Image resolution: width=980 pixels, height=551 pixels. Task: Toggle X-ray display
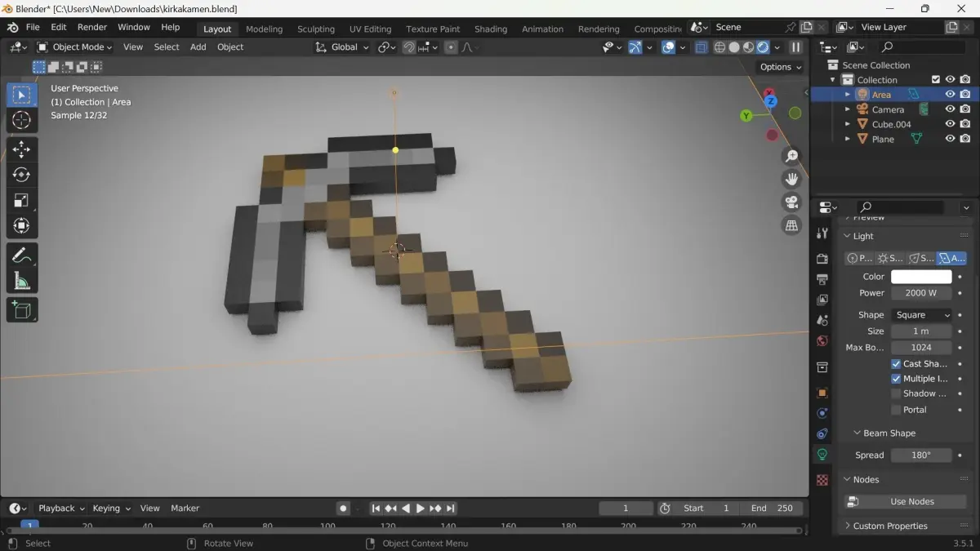701,47
